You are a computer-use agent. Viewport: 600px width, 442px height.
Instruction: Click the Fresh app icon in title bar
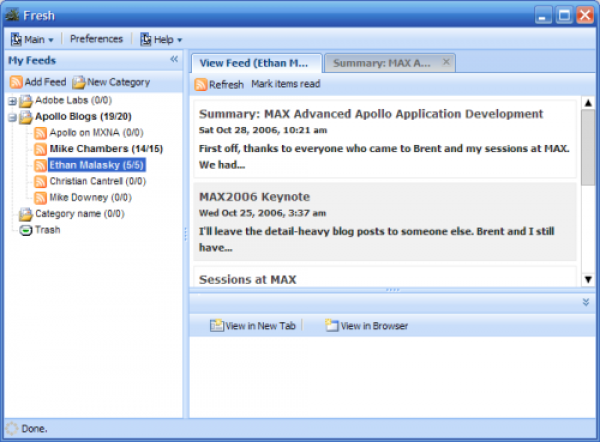pos(13,15)
